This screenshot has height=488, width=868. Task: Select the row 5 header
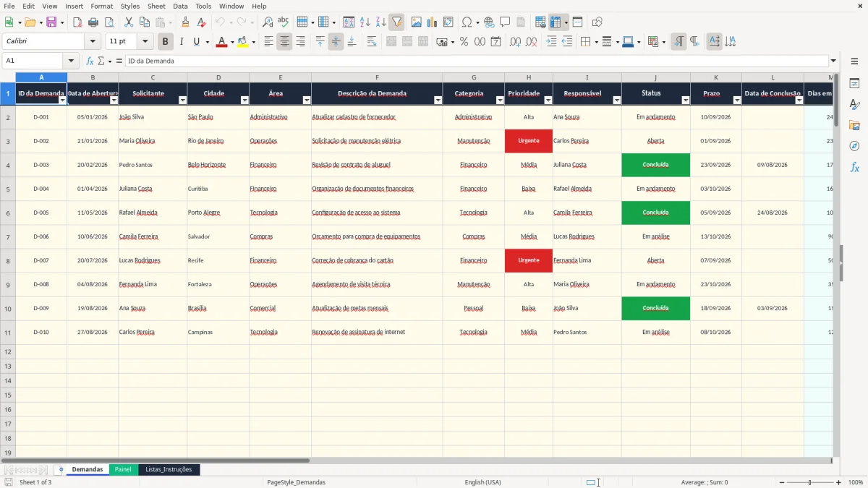pyautogui.click(x=8, y=189)
